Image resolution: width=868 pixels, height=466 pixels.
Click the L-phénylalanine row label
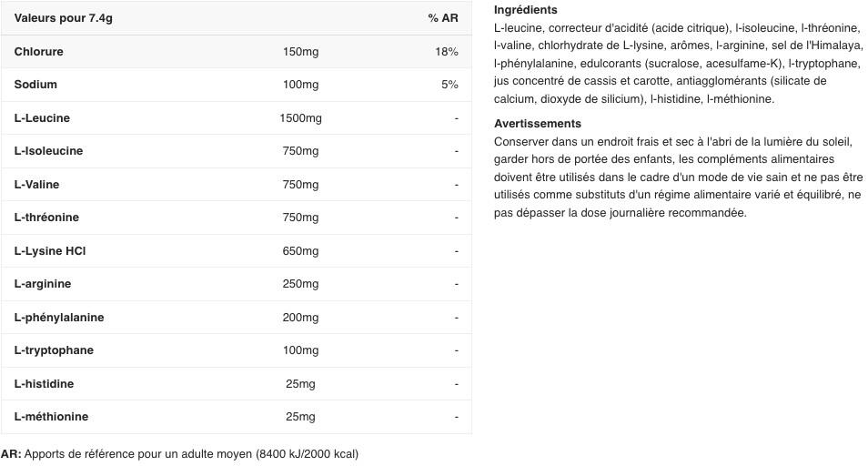tap(59, 318)
